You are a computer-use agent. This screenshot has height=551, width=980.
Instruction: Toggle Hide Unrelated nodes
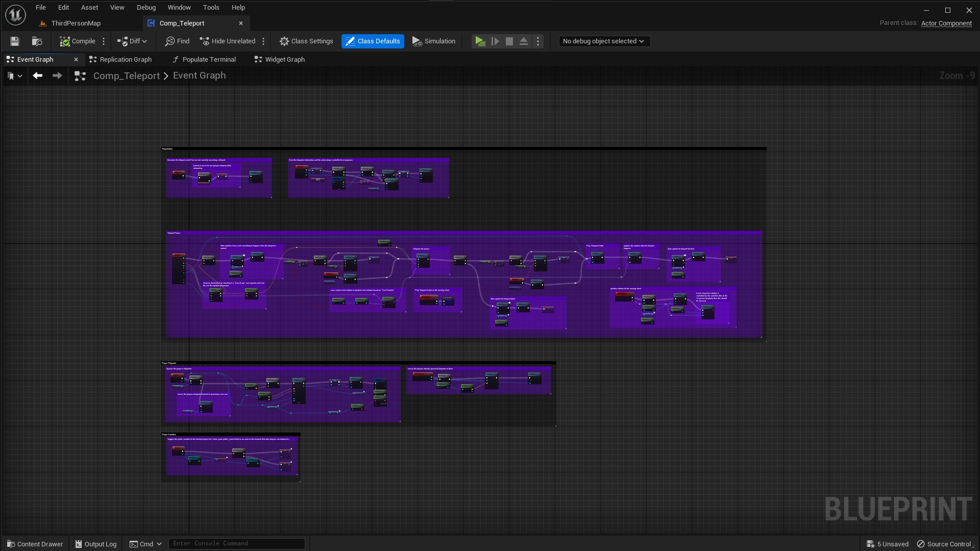coord(228,41)
